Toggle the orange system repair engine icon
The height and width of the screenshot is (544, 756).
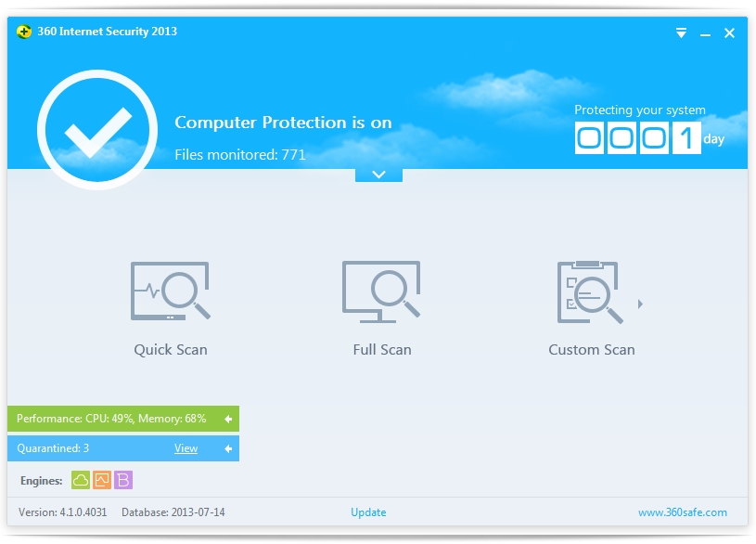pyautogui.click(x=102, y=480)
